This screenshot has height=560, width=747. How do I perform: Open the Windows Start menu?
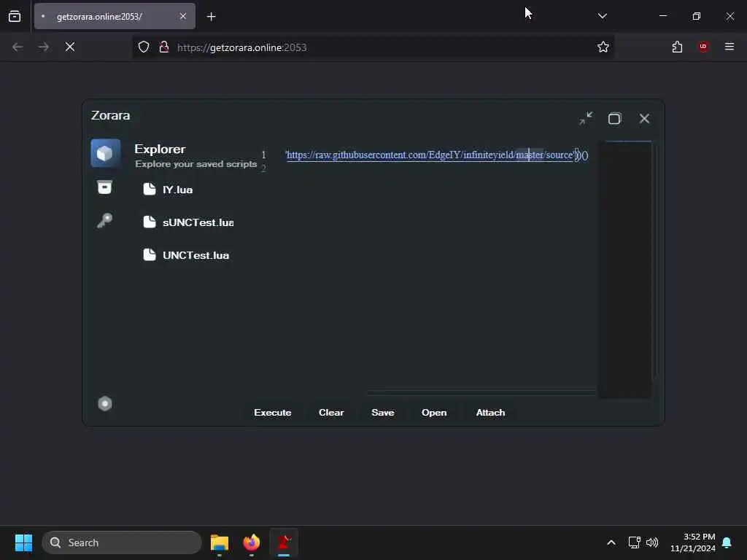click(x=23, y=542)
